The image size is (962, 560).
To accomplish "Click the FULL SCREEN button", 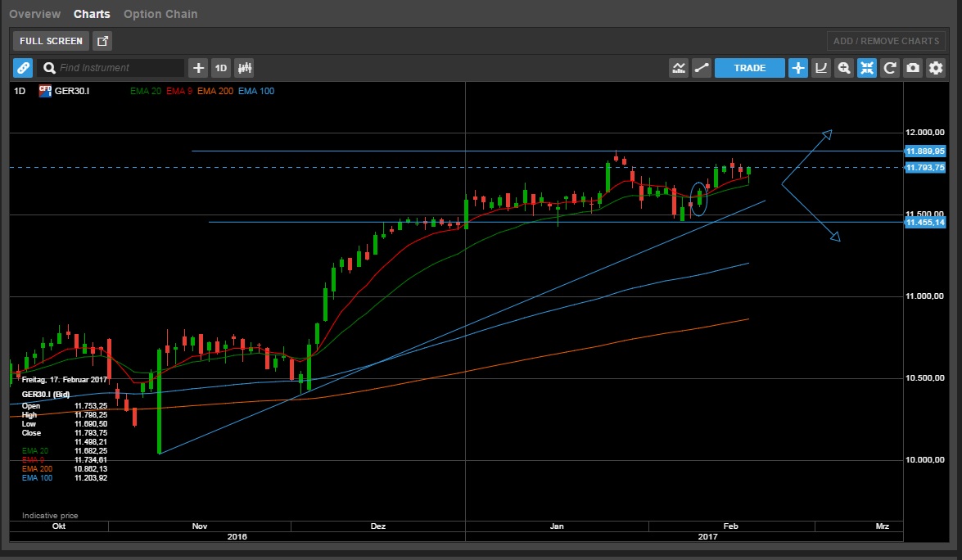I will [x=51, y=41].
